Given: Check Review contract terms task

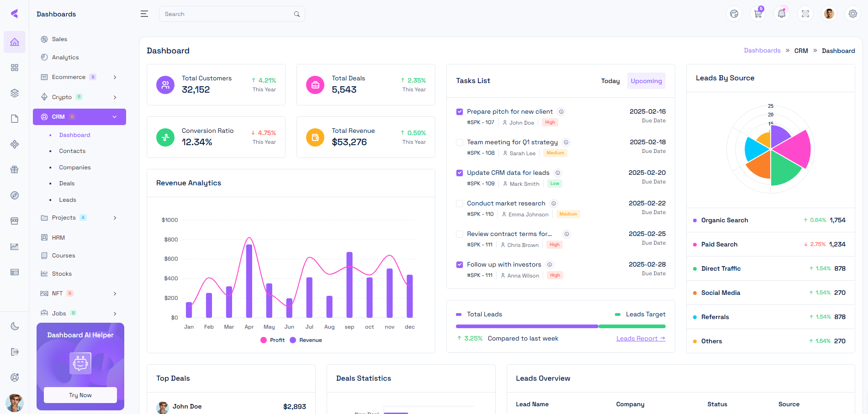Looking at the screenshot, I should coord(460,234).
